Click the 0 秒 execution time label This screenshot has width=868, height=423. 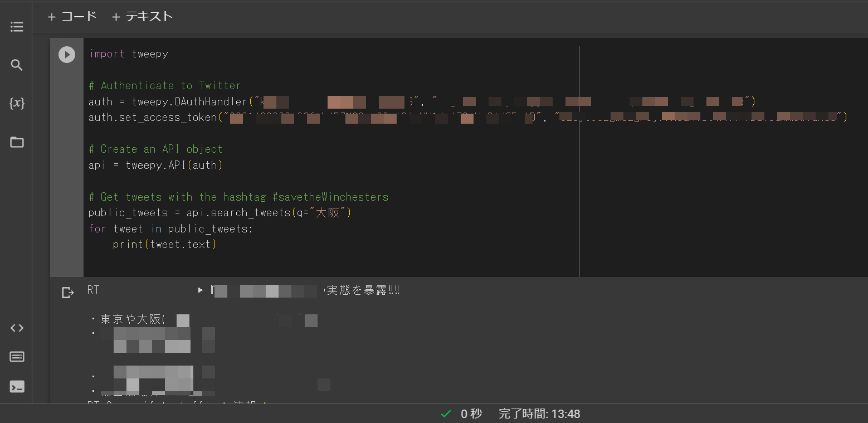pyautogui.click(x=471, y=414)
